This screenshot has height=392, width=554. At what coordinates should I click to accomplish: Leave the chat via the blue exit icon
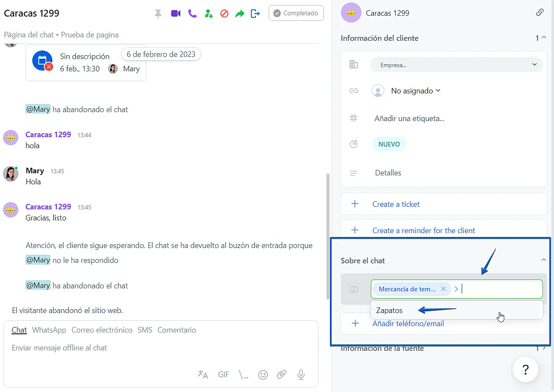coord(255,14)
